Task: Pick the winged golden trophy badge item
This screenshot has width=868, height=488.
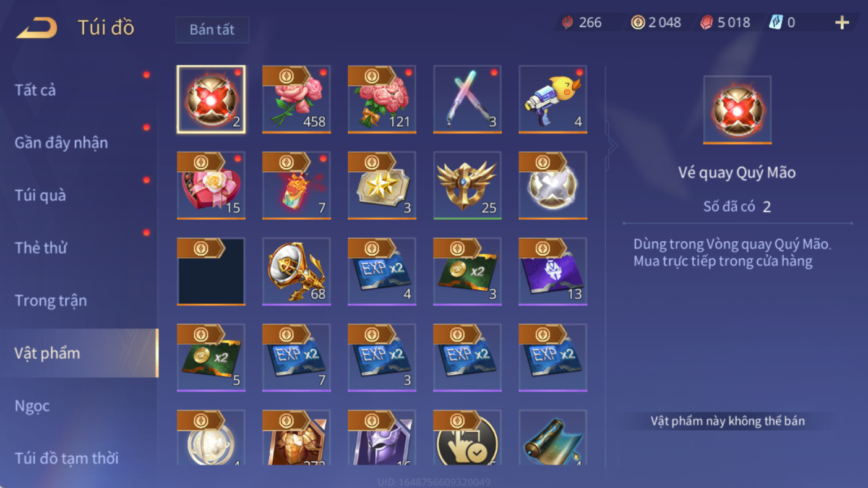Action: pyautogui.click(x=467, y=185)
